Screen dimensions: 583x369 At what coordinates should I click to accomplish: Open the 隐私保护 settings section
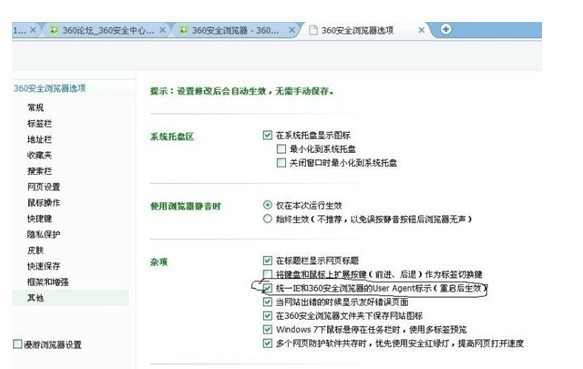44,234
